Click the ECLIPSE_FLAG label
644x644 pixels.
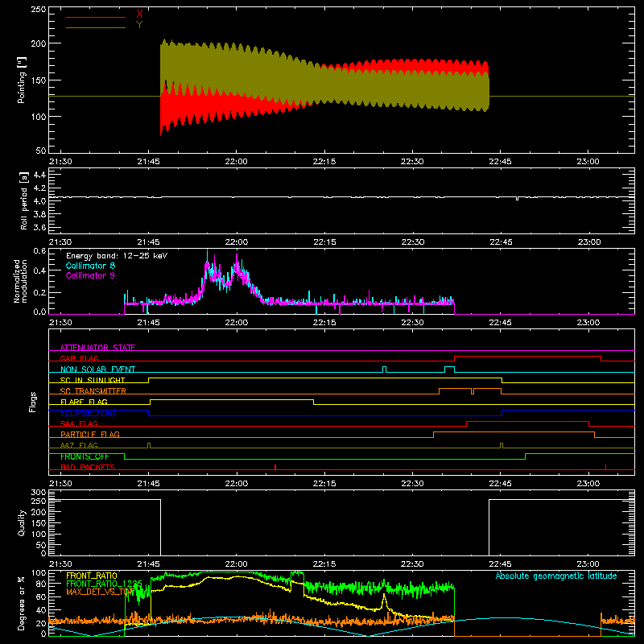point(88,413)
